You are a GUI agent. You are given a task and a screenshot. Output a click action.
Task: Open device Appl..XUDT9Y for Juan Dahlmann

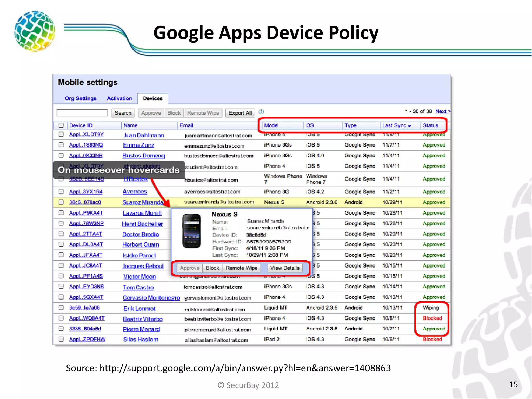tap(86, 135)
